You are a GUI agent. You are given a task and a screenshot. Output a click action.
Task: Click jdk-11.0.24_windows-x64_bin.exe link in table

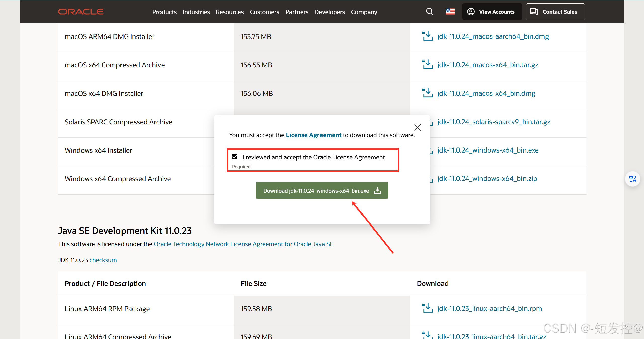pyautogui.click(x=488, y=150)
